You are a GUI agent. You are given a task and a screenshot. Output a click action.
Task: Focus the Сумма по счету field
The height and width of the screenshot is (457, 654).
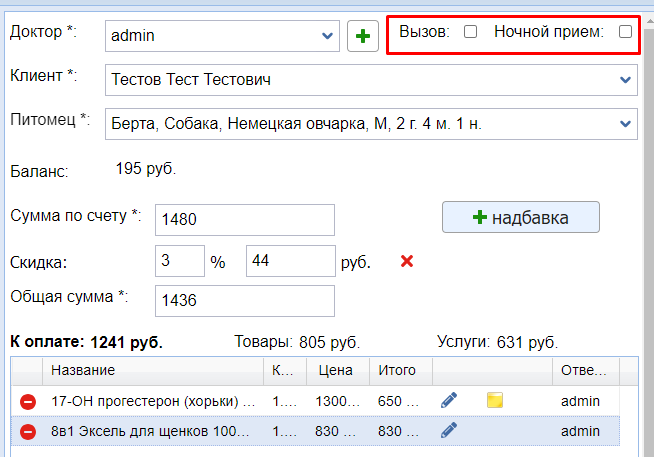click(x=245, y=219)
